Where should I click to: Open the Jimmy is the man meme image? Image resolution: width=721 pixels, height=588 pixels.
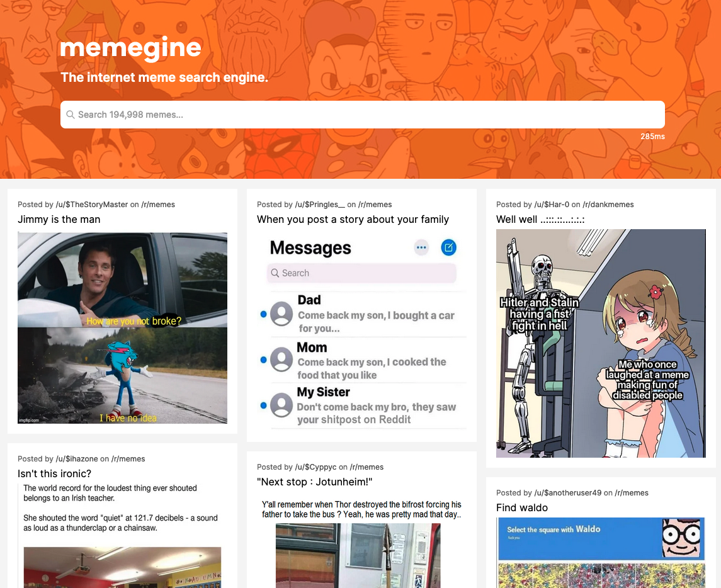tap(122, 328)
